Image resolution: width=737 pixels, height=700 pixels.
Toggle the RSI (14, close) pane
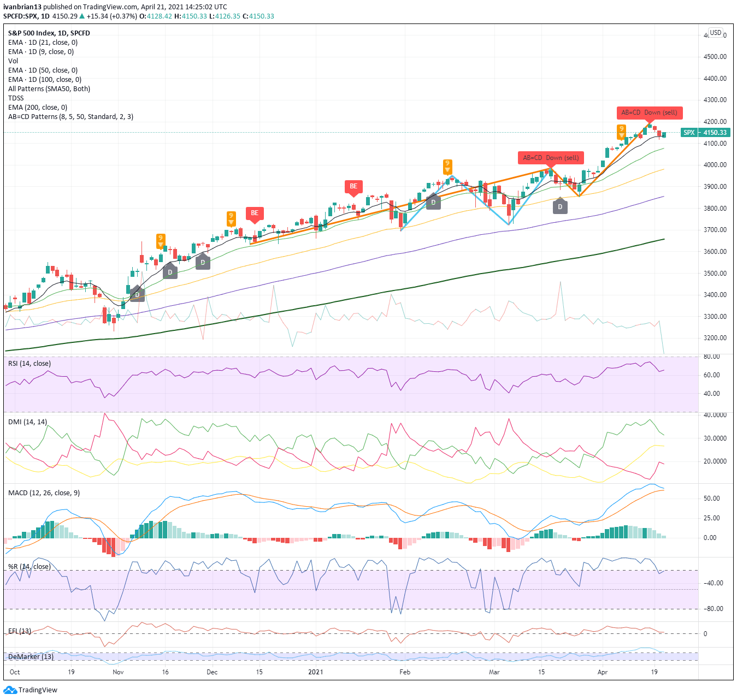tap(28, 363)
